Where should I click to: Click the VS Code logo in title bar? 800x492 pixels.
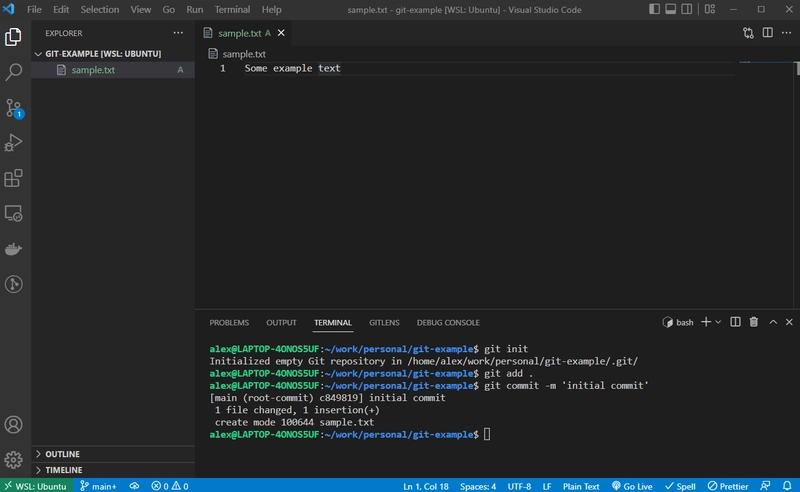[x=9, y=9]
